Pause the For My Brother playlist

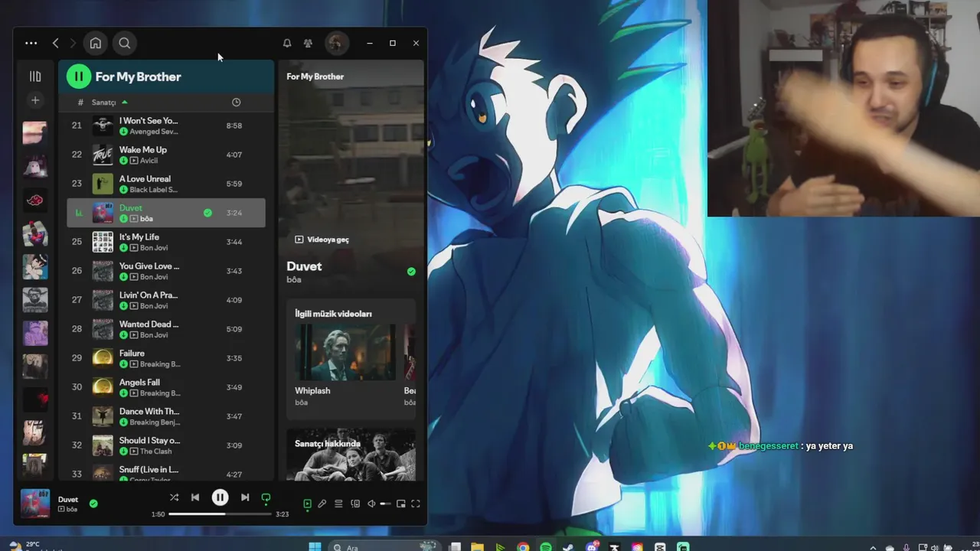coord(79,77)
